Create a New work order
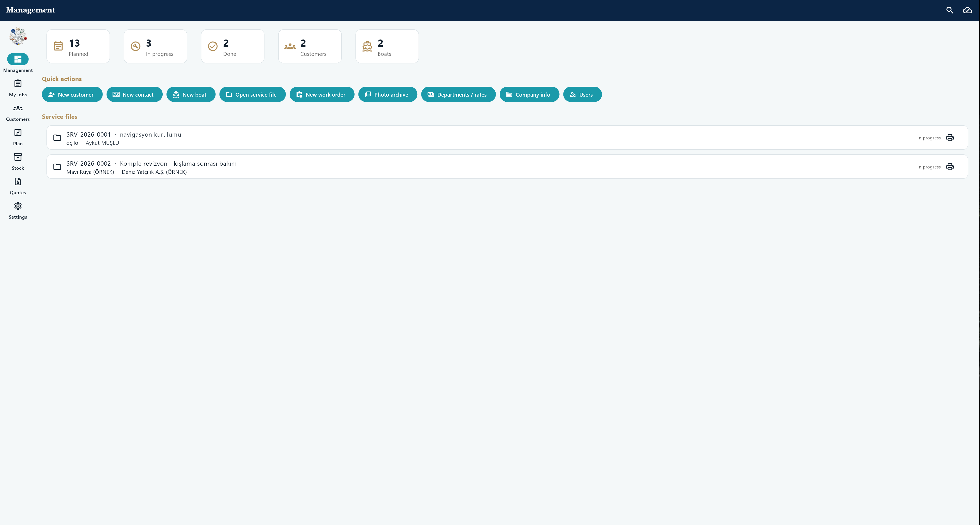 pyautogui.click(x=322, y=94)
